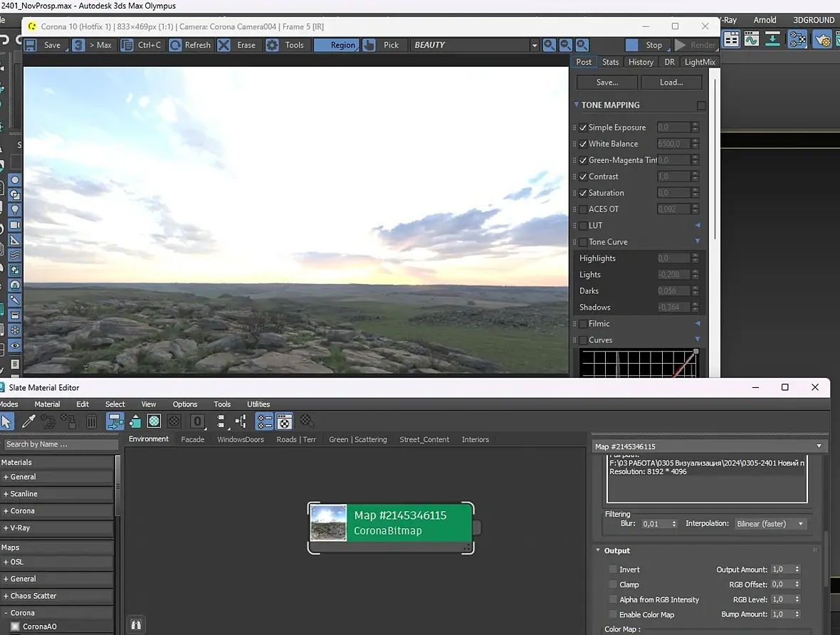This screenshot has width=840, height=635.
Task: Click the Save icon in the Corona frame buffer
Action: click(31, 45)
